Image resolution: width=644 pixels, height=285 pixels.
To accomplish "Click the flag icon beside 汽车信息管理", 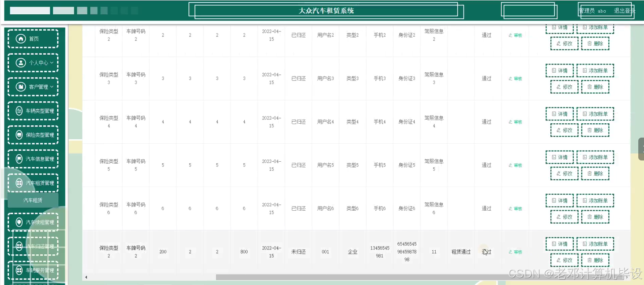I will 19,159.
